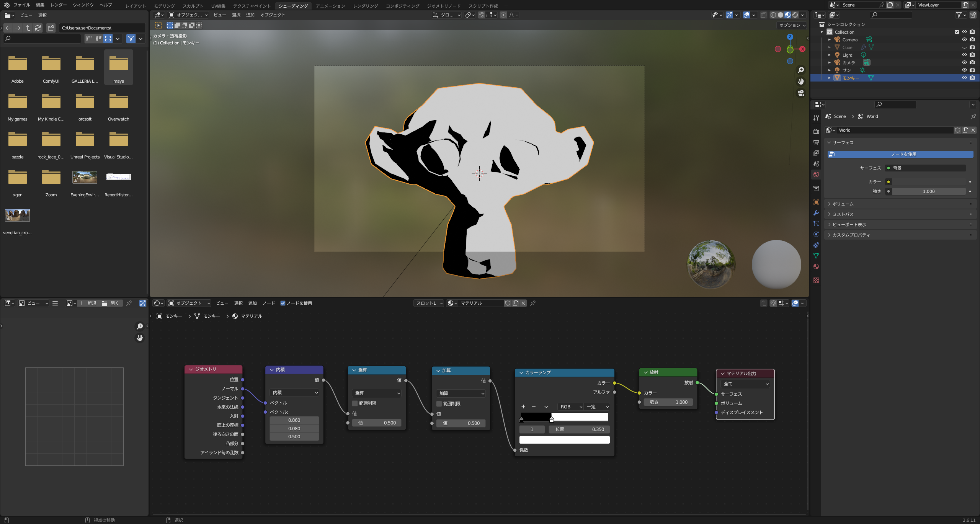980x524 pixels.
Task: Open the Modifier properties wrench tab
Action: click(816, 213)
